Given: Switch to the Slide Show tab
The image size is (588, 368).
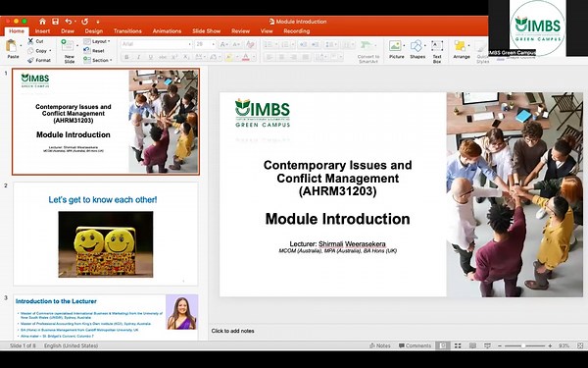Looking at the screenshot, I should coord(206,31).
